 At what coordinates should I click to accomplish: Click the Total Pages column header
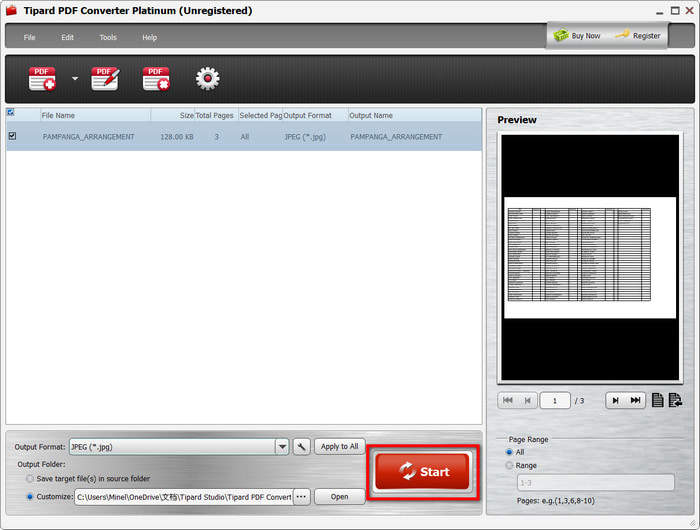point(217,115)
